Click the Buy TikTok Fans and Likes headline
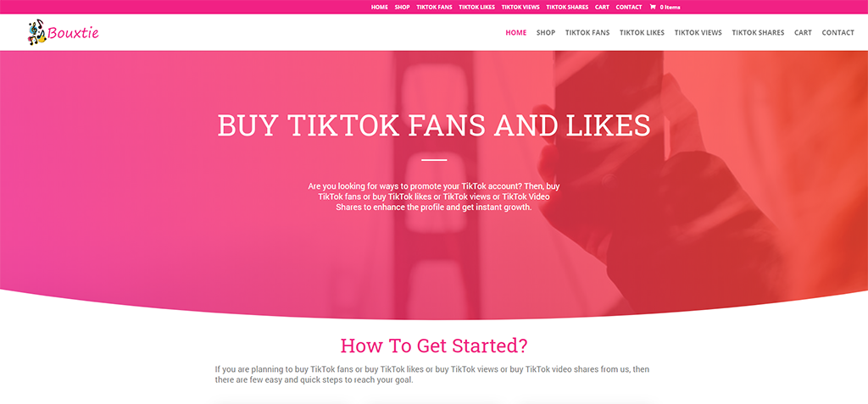Screen dimensions: 868x404 coord(434,125)
